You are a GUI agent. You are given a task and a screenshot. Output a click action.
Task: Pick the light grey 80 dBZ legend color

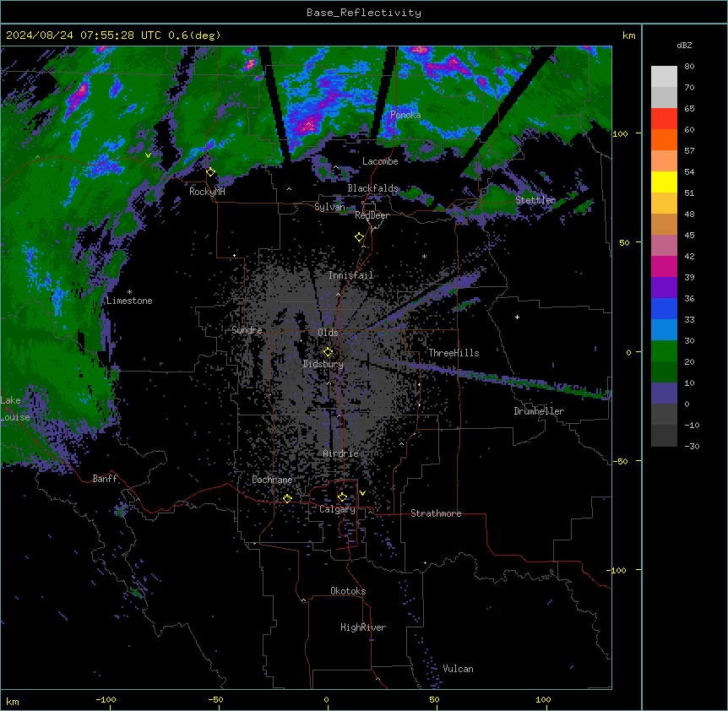[x=664, y=76]
